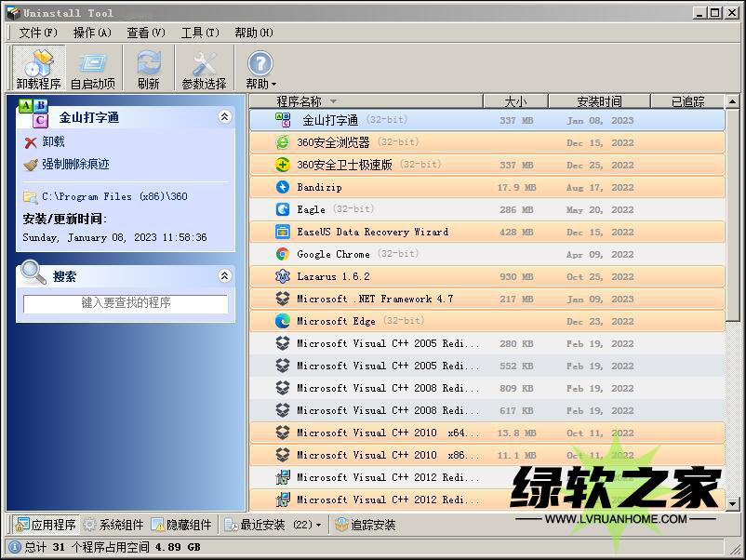Open the C:\Program Files (x86)\360 folder link
The image size is (746, 560).
113,197
